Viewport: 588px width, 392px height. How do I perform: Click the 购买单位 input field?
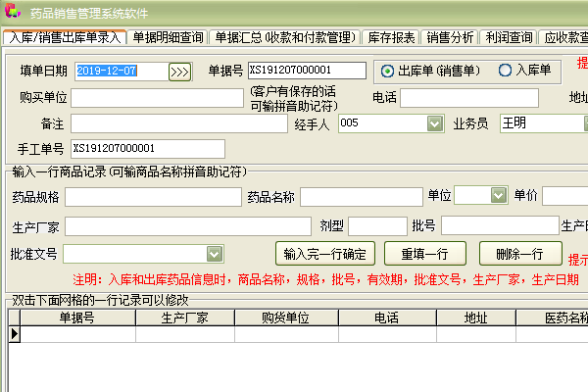pos(157,98)
